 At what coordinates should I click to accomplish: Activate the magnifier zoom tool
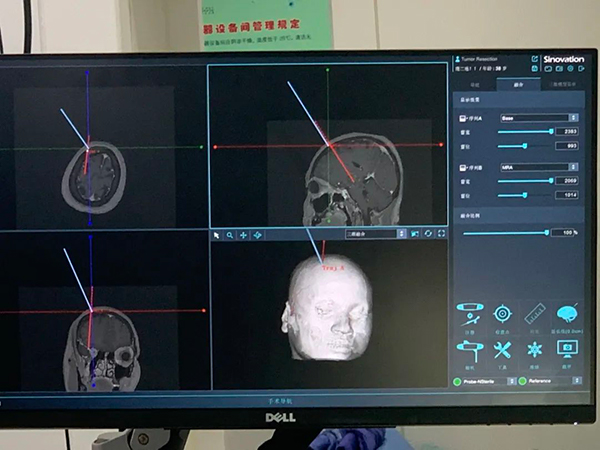tap(230, 235)
